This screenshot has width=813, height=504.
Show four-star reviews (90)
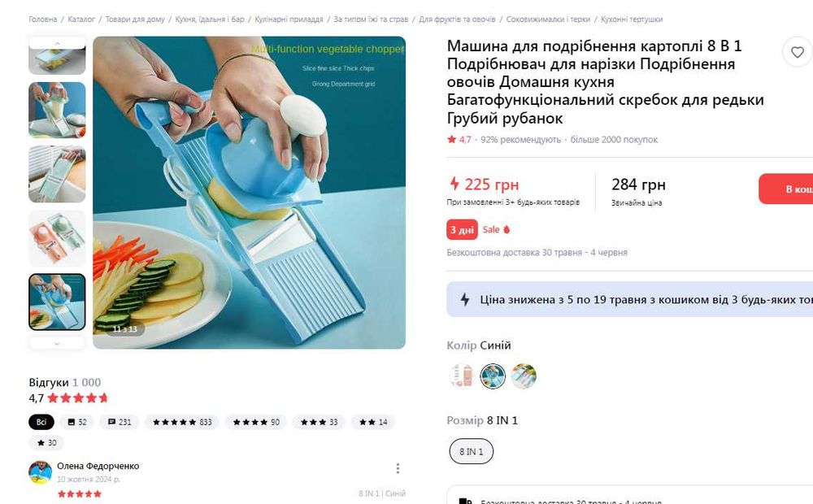coord(256,422)
